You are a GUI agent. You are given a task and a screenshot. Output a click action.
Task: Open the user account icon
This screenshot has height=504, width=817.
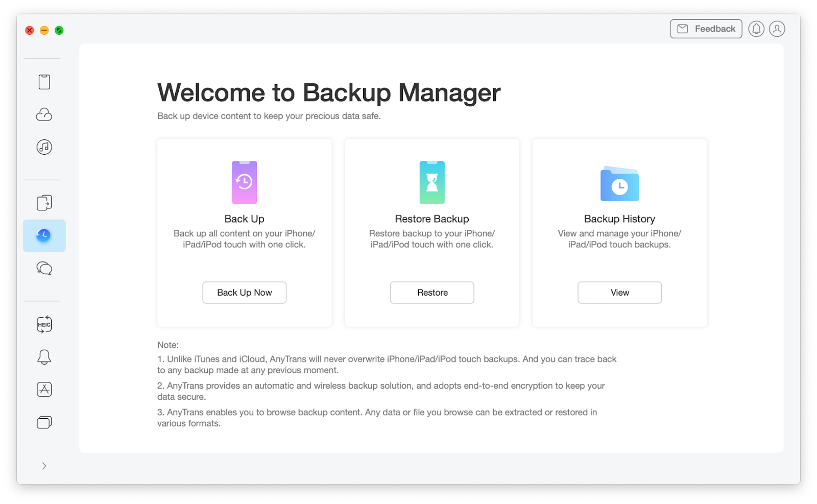point(777,29)
